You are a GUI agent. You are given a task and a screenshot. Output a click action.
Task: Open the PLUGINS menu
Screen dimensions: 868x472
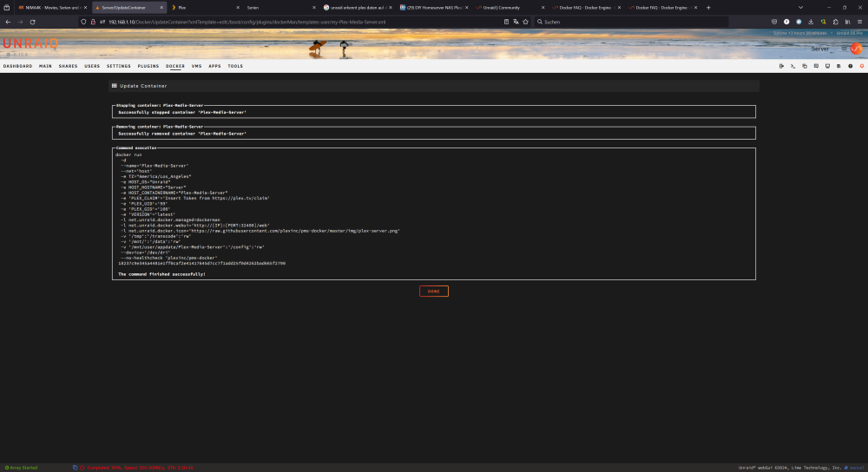[x=148, y=66]
